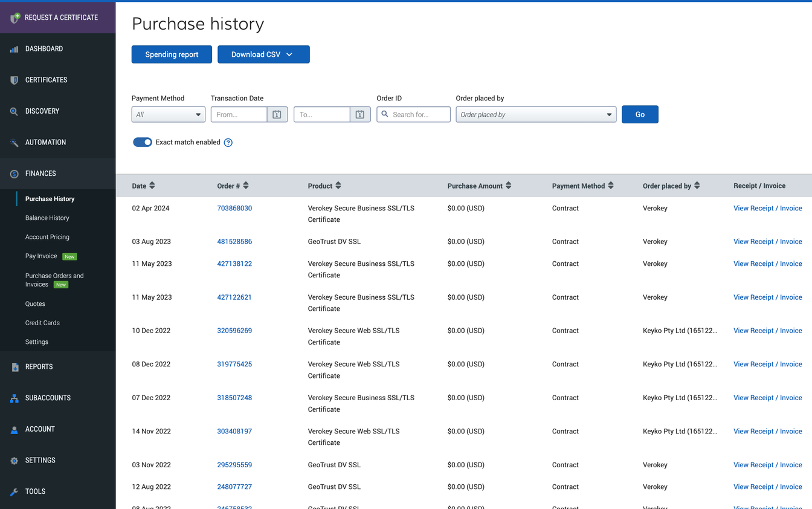The image size is (812, 509).
Task: Click the Spending report button
Action: (x=172, y=54)
